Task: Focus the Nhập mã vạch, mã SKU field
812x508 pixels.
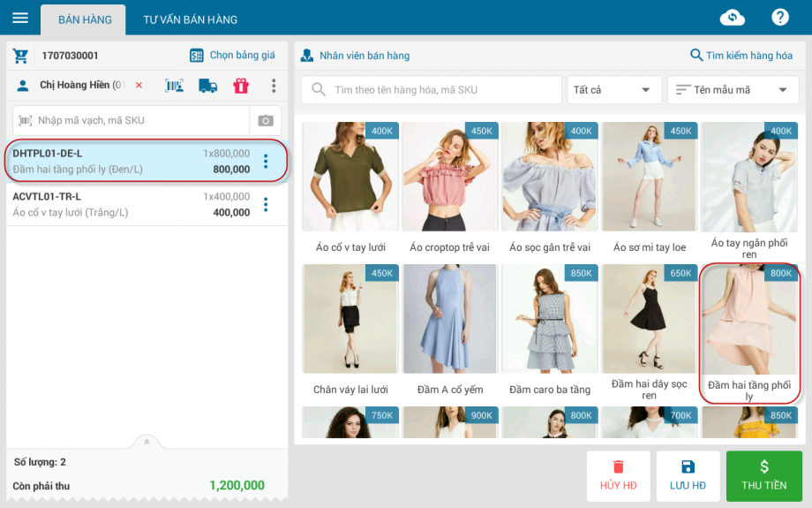Action: (131, 120)
